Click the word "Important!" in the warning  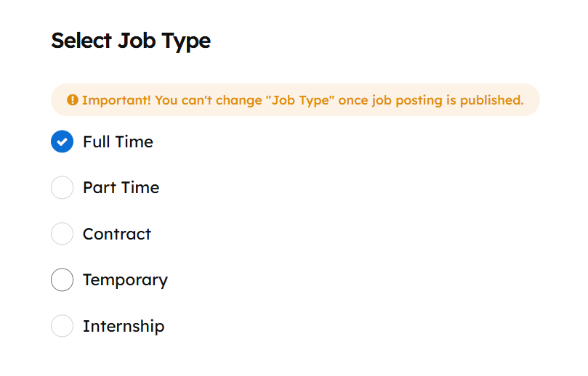116,100
